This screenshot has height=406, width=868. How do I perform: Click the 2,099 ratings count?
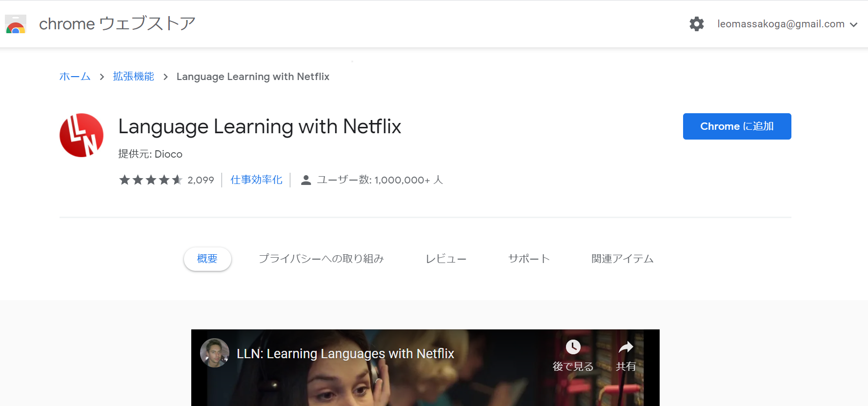(201, 180)
